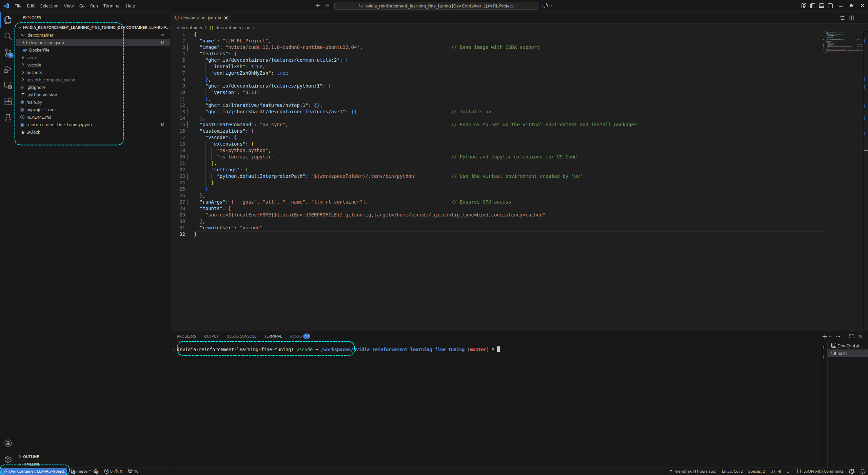Open the new terminal launch profile dropdown
The width and height of the screenshot is (868, 475).
pos(830,337)
